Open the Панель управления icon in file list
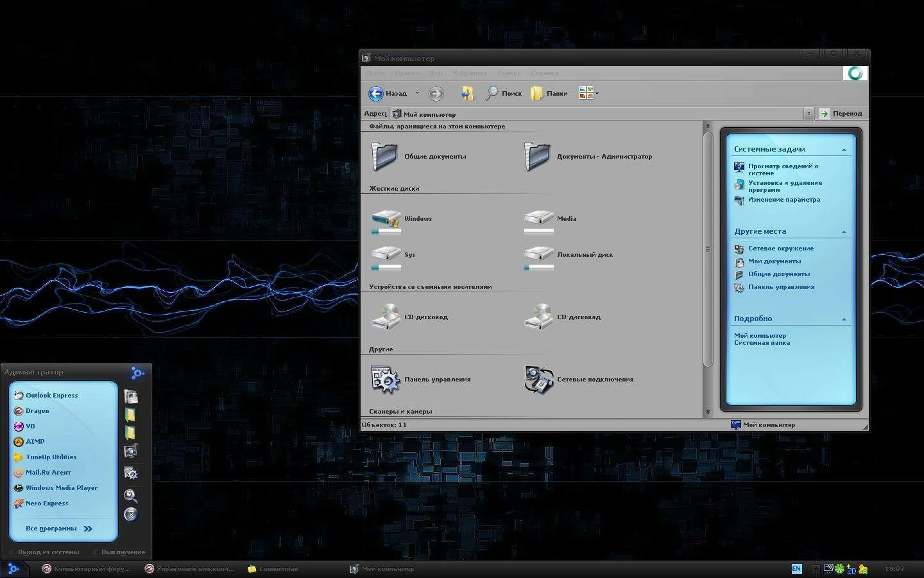Viewport: 924px width, 578px height. pyautogui.click(x=386, y=380)
